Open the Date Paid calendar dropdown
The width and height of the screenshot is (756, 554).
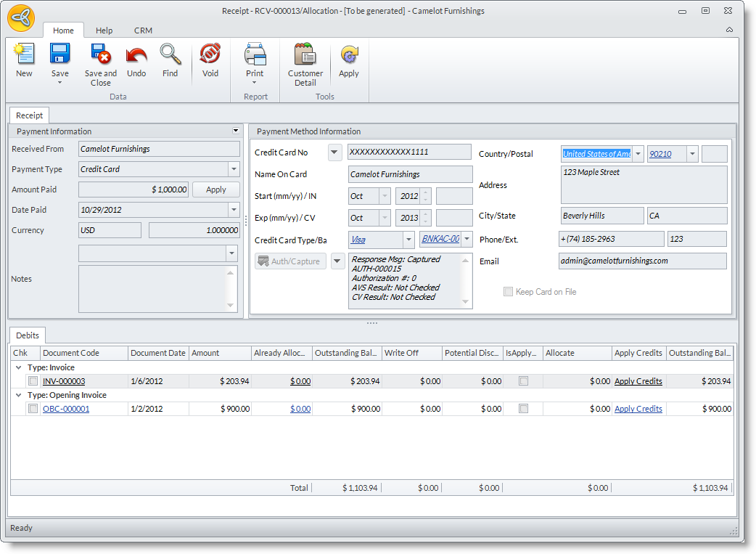(234, 210)
